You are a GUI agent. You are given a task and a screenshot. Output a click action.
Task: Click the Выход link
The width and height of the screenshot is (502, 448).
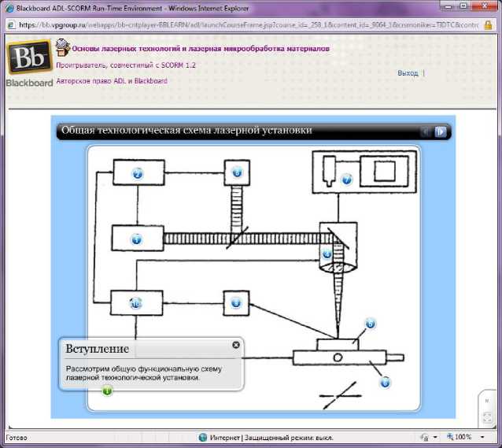pyautogui.click(x=408, y=72)
